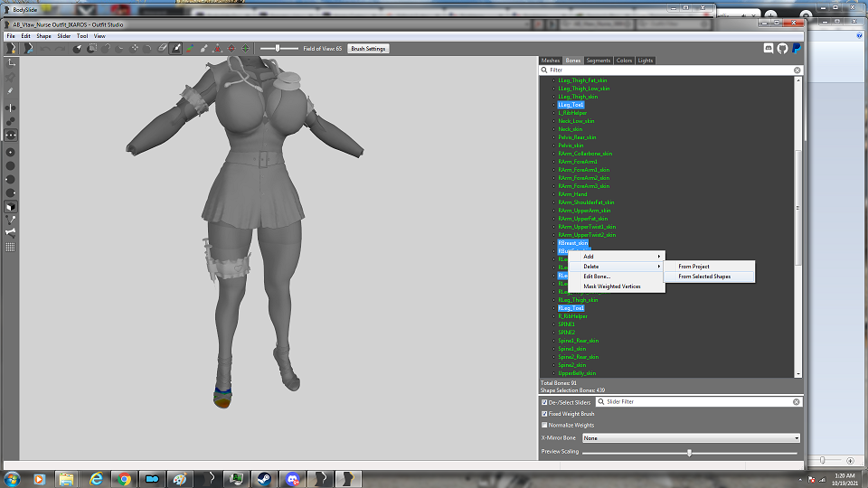Image resolution: width=868 pixels, height=488 pixels.
Task: Click the Brush Settings button
Action: pos(368,49)
